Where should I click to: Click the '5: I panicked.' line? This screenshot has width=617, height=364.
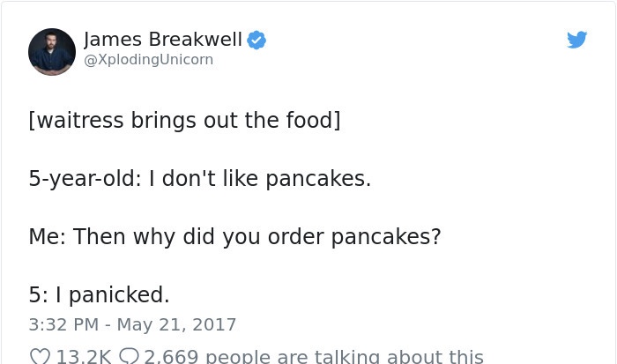pyautogui.click(x=99, y=294)
